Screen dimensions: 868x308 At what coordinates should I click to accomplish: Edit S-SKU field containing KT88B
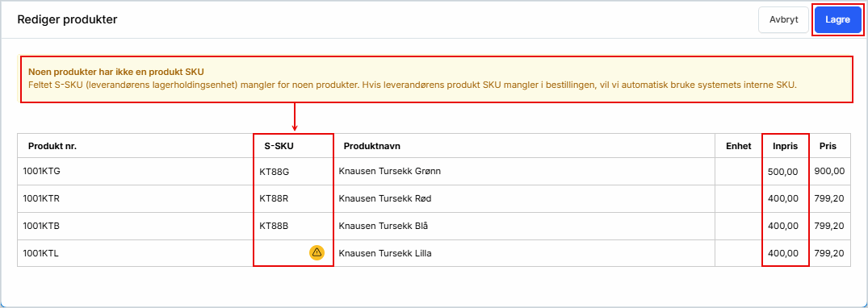293,226
